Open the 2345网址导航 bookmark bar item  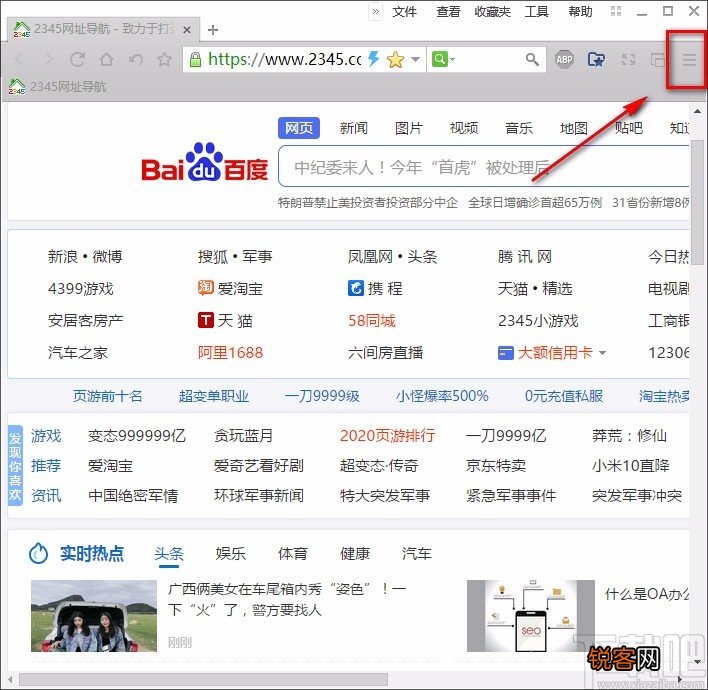(x=57, y=86)
